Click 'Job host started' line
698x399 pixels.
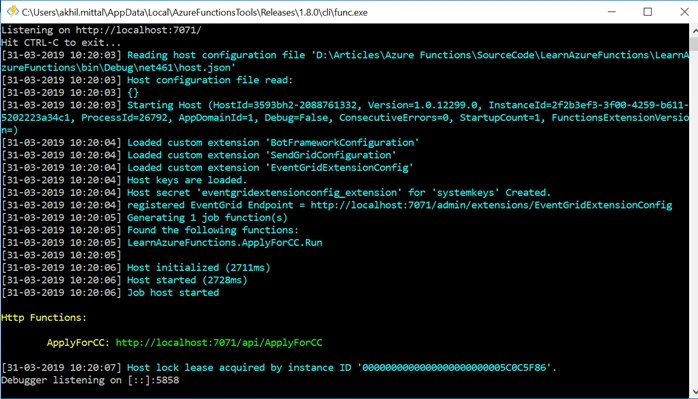(110, 293)
